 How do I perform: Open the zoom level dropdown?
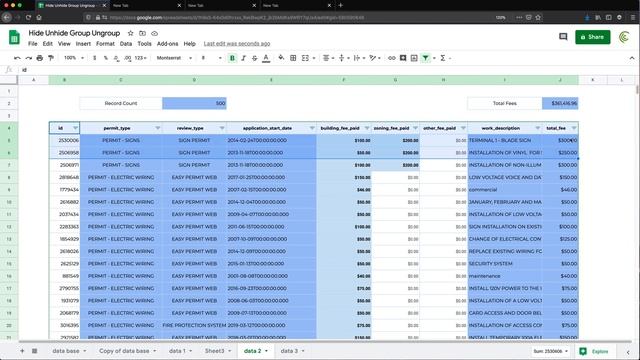74,58
